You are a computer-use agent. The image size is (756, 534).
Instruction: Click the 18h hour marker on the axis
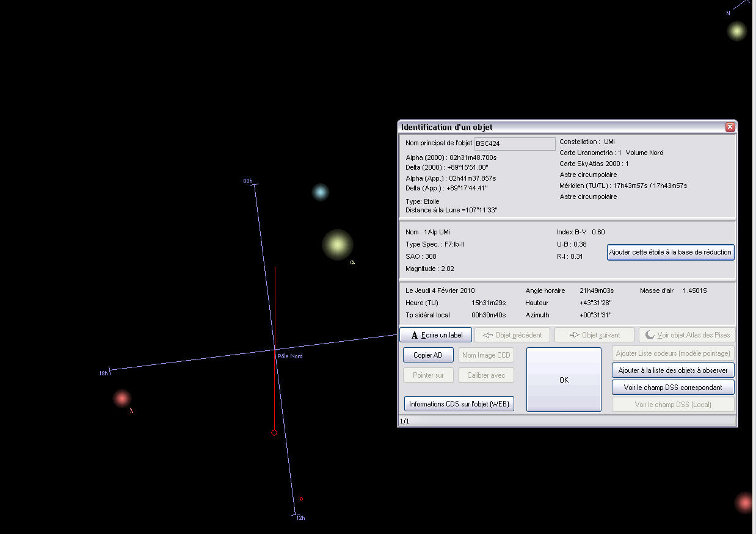tap(103, 373)
